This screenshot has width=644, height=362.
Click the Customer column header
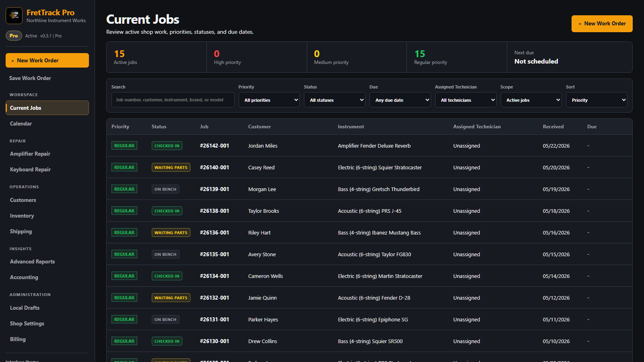[x=260, y=127]
